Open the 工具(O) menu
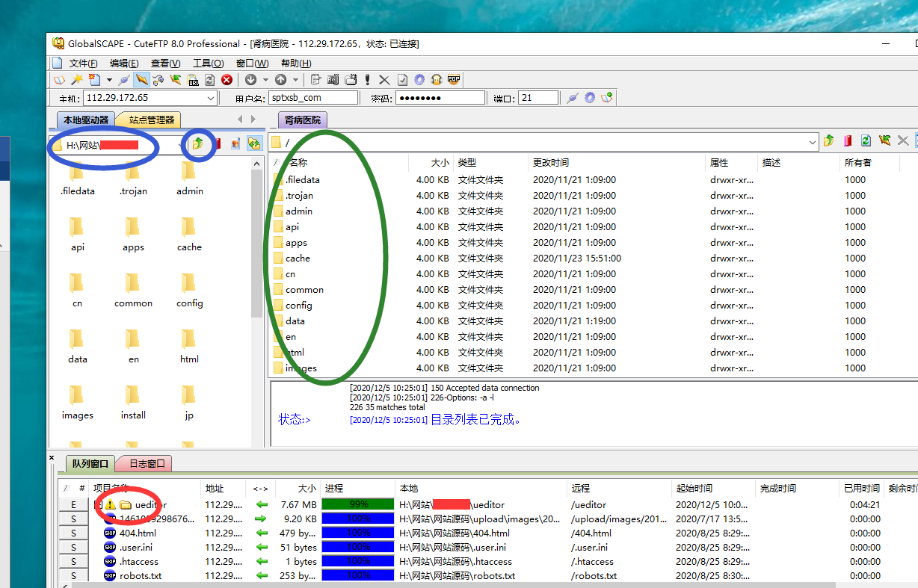Image resolution: width=918 pixels, height=588 pixels. (208, 64)
